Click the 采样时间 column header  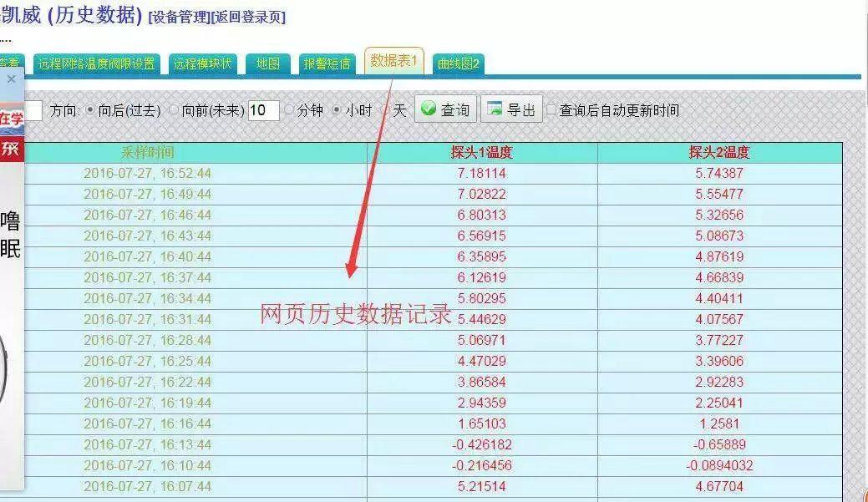pyautogui.click(x=148, y=152)
